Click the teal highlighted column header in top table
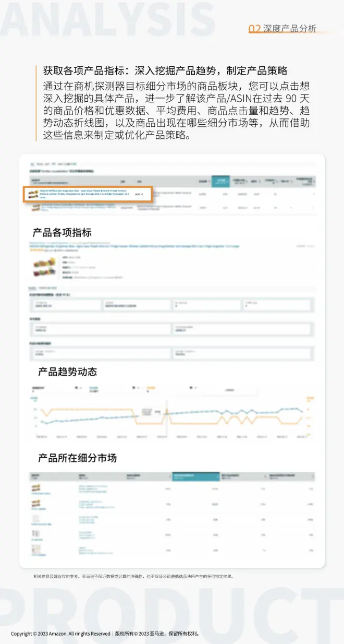Screen dimensions: 344x644 click(220, 181)
